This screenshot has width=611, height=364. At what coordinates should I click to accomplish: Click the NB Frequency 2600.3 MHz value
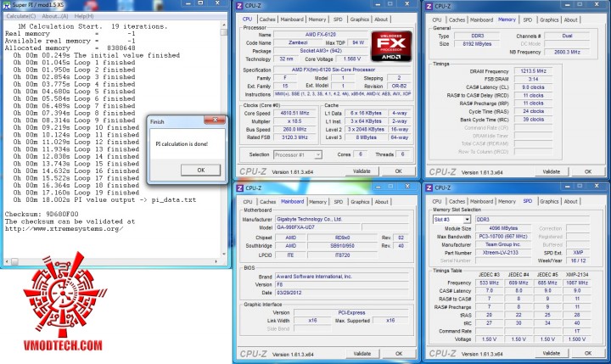tap(567, 52)
